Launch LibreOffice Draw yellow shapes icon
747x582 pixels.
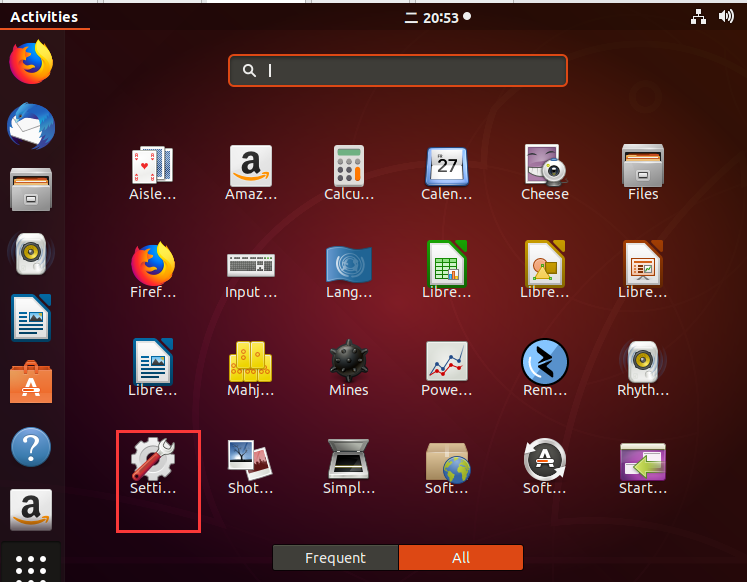(x=545, y=271)
